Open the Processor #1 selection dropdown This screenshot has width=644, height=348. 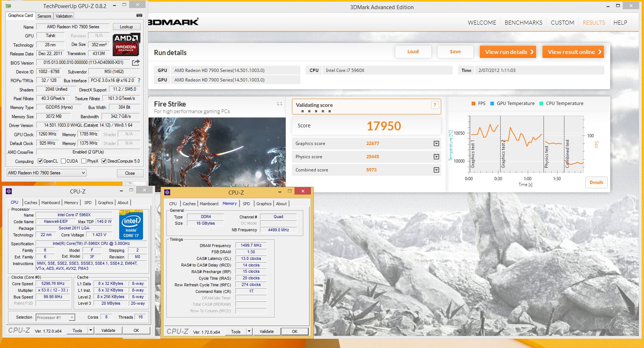pos(55,318)
